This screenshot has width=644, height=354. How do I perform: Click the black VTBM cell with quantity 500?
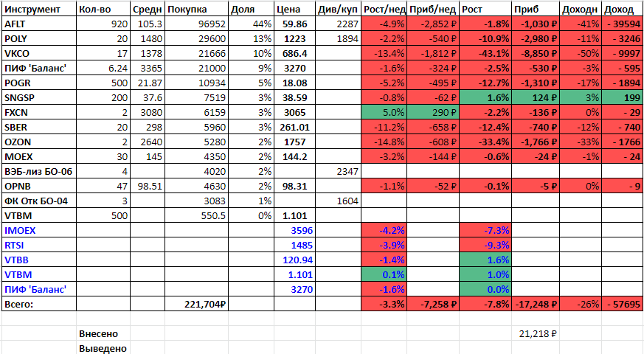39,215
